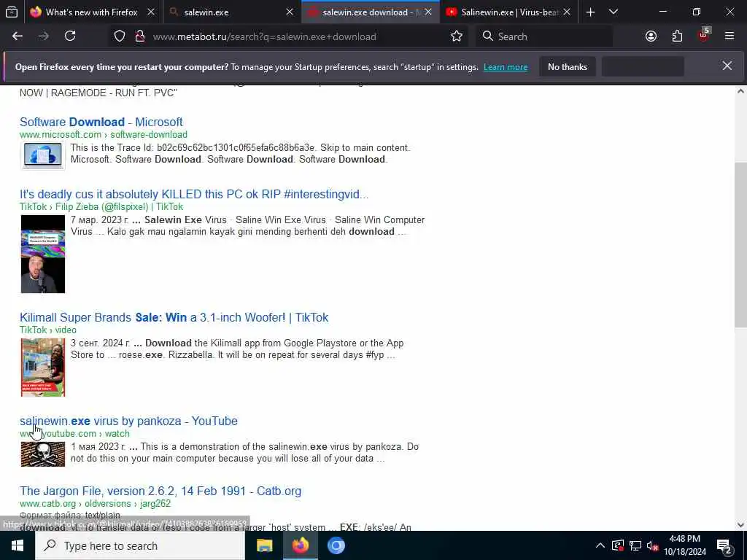Open the www.youtube.com watch URL link
Viewport: 747px width, 560px height.
pyautogui.click(x=74, y=434)
